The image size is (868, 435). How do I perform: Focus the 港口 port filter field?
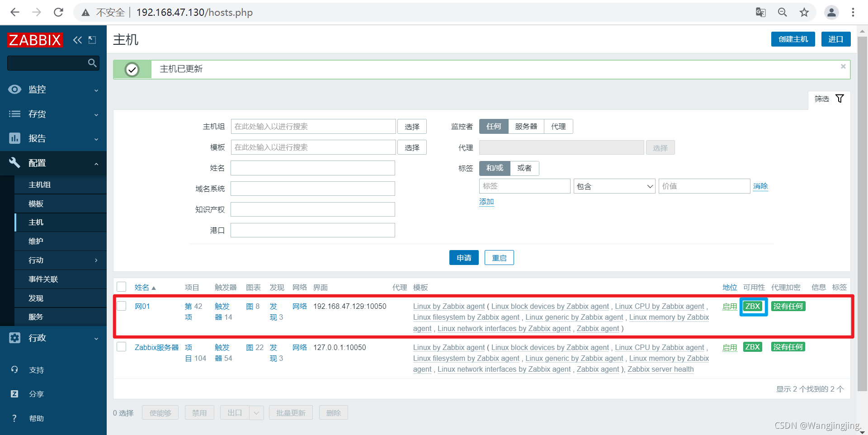[x=313, y=230]
